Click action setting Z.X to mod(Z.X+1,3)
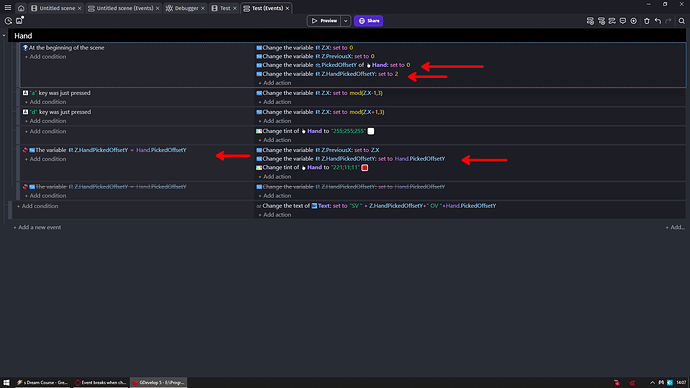Viewport: 690px width, 388px height. 320,112
